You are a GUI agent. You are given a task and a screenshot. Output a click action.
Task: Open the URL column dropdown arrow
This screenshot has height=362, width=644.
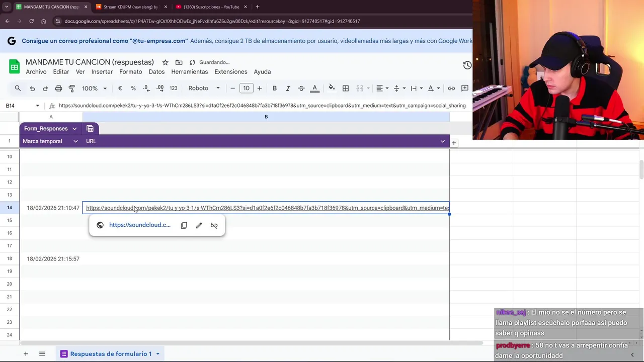pyautogui.click(x=443, y=141)
